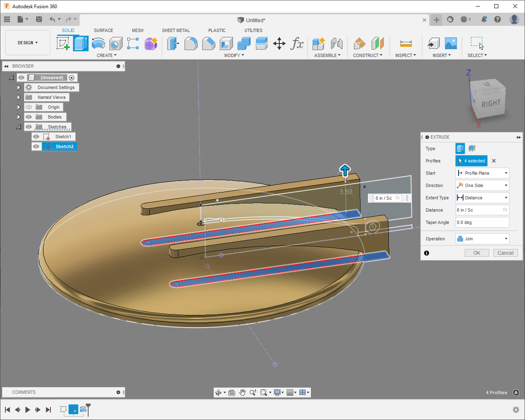Viewport: 525px width, 420px height.
Task: Show the Origin folder via eye icon
Action: (29, 107)
